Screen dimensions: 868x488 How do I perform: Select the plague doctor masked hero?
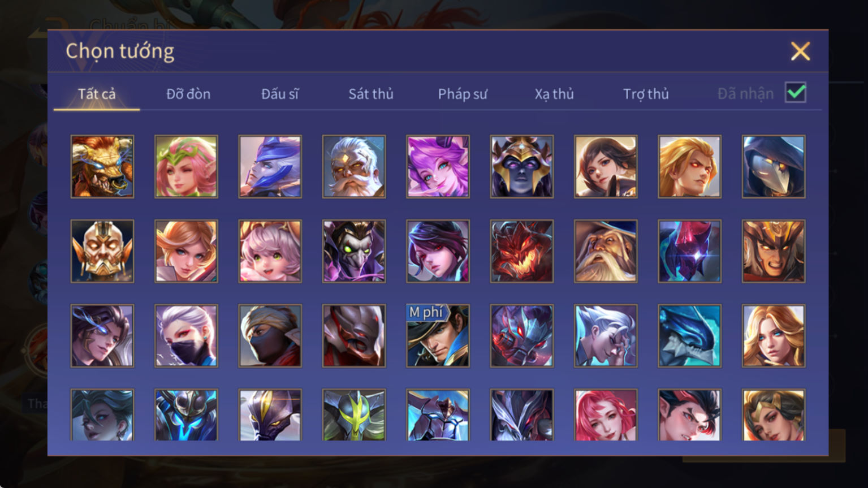click(774, 166)
